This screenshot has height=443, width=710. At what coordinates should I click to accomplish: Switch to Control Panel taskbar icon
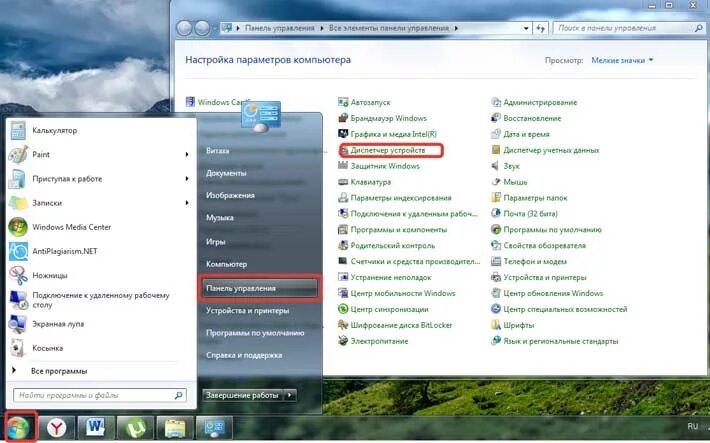[214, 428]
